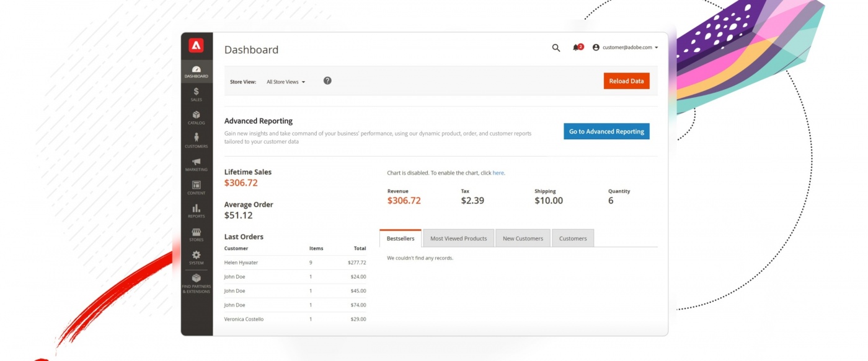Click Go to Advanced Reporting button
The width and height of the screenshot is (868, 361).
pos(606,131)
